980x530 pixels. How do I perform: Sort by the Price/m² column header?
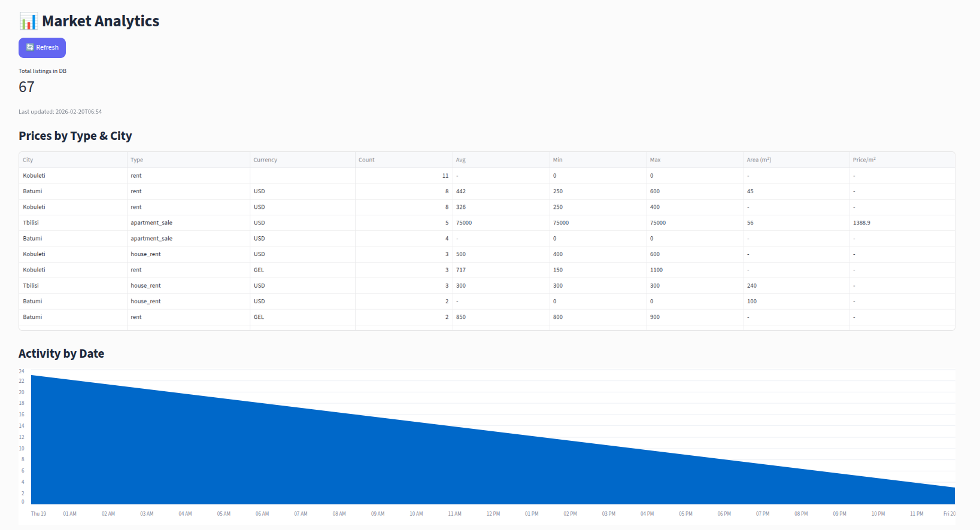[864, 160]
